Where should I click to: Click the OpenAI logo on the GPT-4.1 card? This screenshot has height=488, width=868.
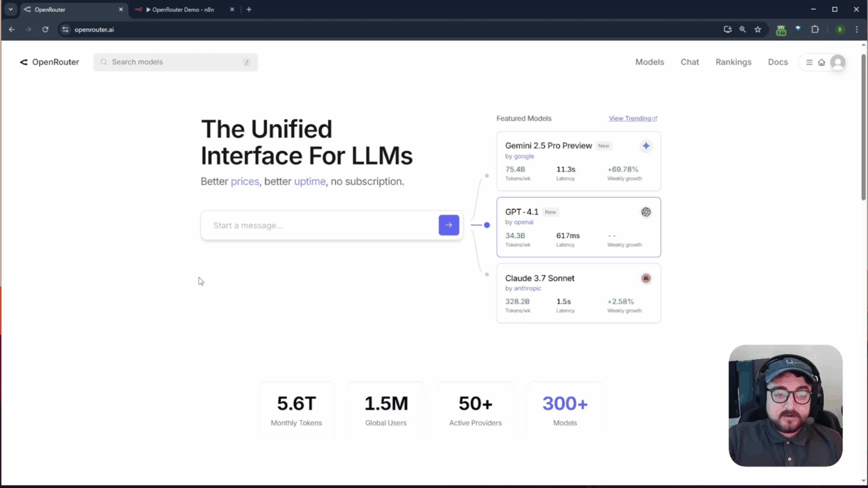click(645, 212)
